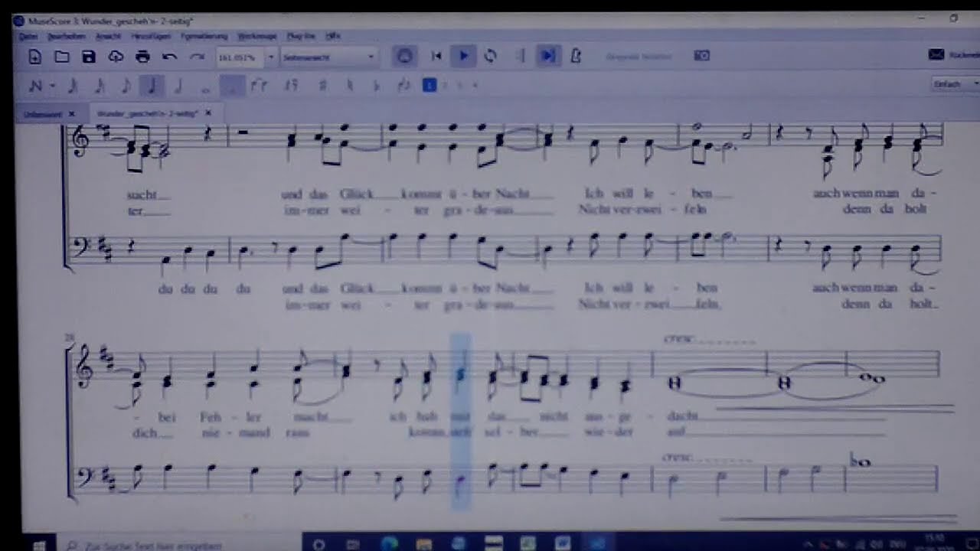
Task: Rewind playback to start
Action: click(x=436, y=56)
